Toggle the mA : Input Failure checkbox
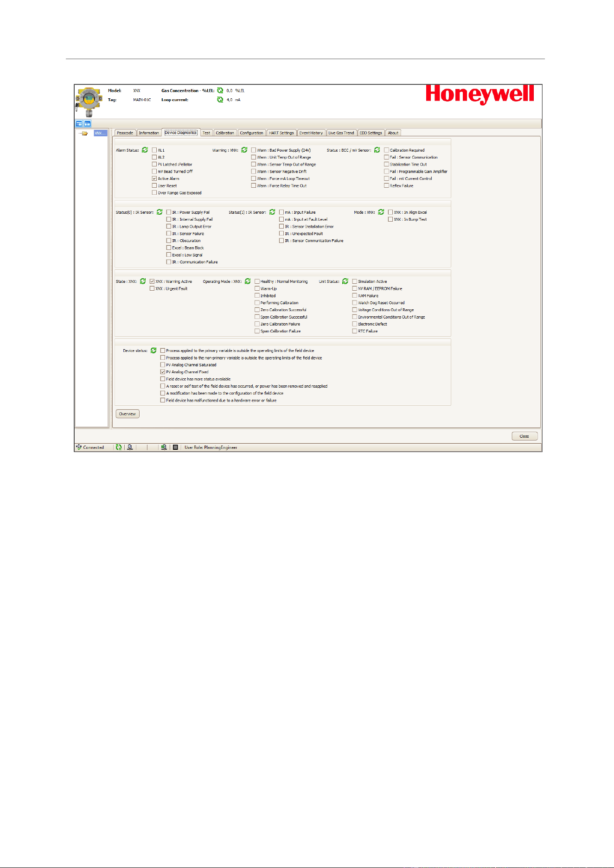The width and height of the screenshot is (614, 868). (x=281, y=212)
